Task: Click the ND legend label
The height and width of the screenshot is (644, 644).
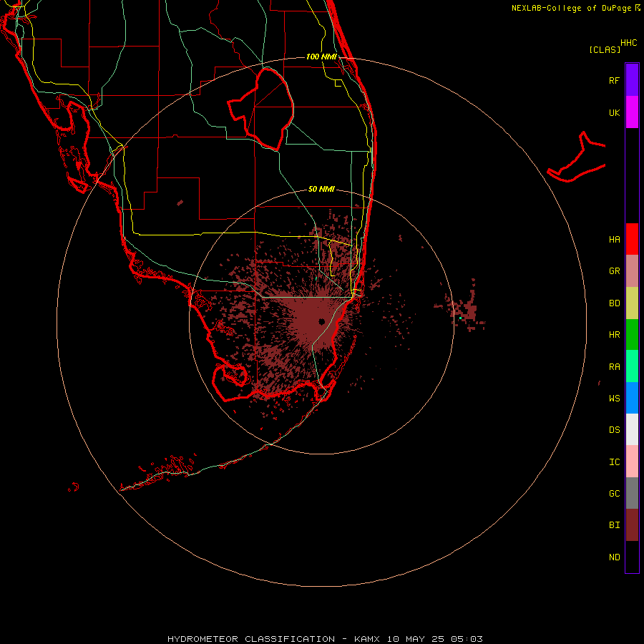Action: coord(614,557)
